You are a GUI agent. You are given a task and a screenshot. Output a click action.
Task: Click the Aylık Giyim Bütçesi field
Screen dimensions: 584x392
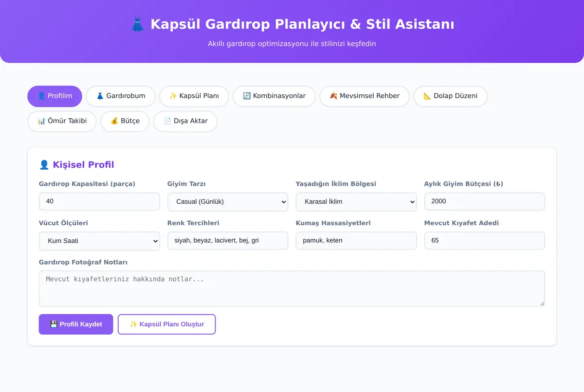pyautogui.click(x=485, y=201)
